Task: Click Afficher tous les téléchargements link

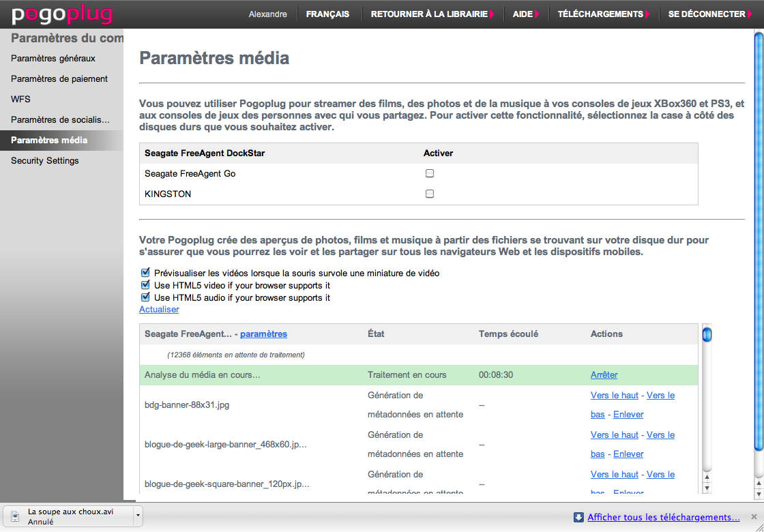Action: pyautogui.click(x=664, y=517)
